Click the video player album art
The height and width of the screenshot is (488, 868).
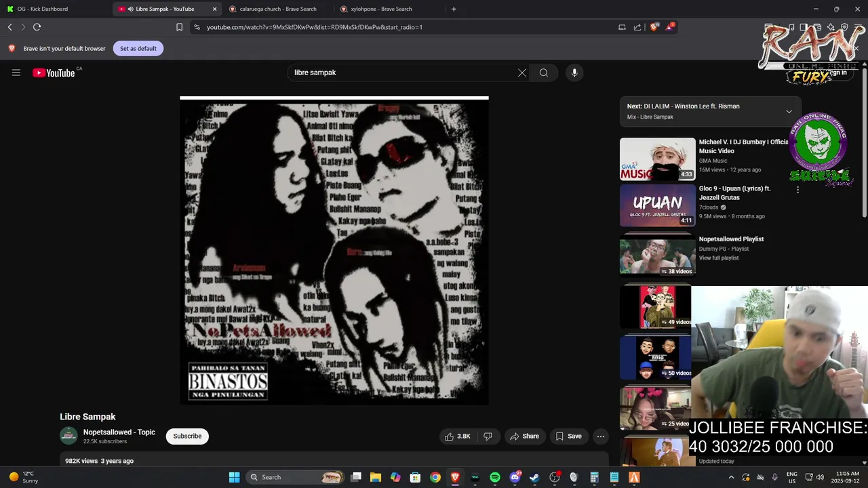coord(334,251)
